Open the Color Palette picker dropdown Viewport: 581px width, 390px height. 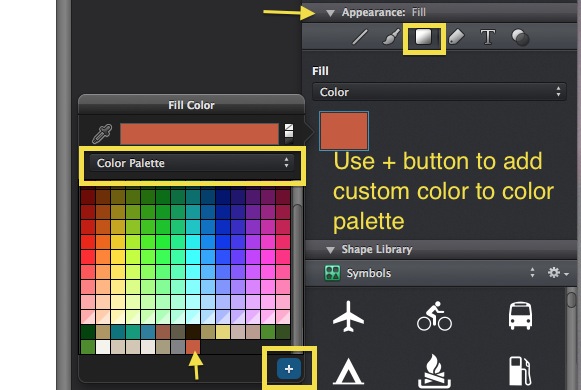(192, 163)
